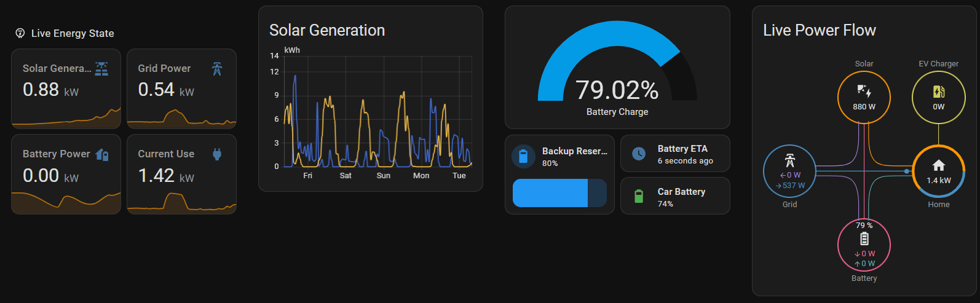
Task: Select the Grid circle in power flow
Action: (x=789, y=171)
